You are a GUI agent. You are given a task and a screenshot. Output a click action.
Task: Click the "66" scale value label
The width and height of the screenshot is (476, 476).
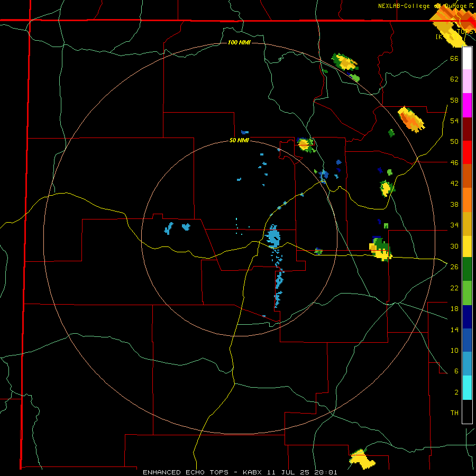(454, 58)
